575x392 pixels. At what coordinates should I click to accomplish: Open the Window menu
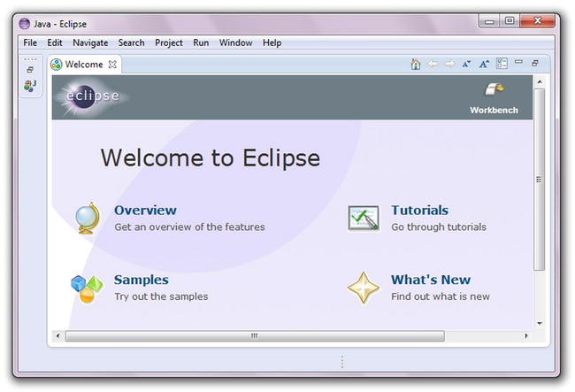[x=236, y=42]
